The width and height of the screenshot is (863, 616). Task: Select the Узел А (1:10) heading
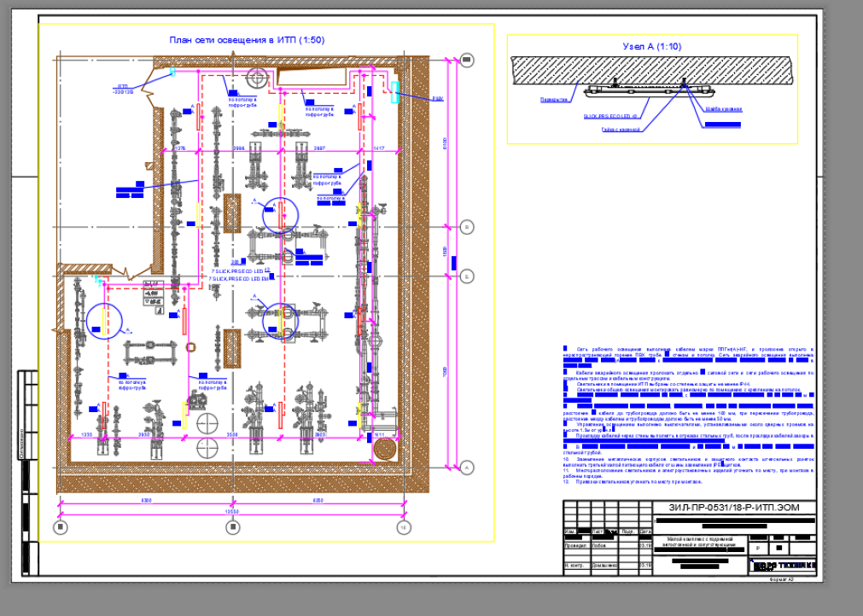coord(651,47)
